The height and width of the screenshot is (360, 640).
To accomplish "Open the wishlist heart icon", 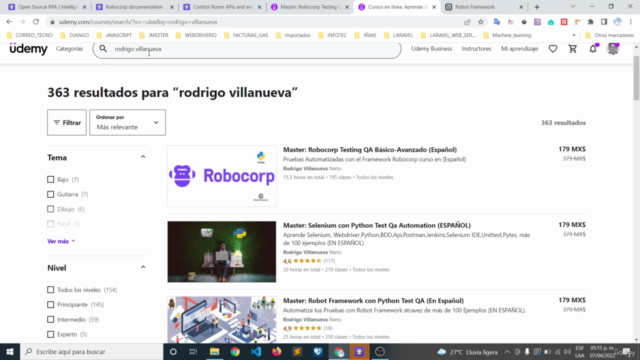I will click(553, 49).
